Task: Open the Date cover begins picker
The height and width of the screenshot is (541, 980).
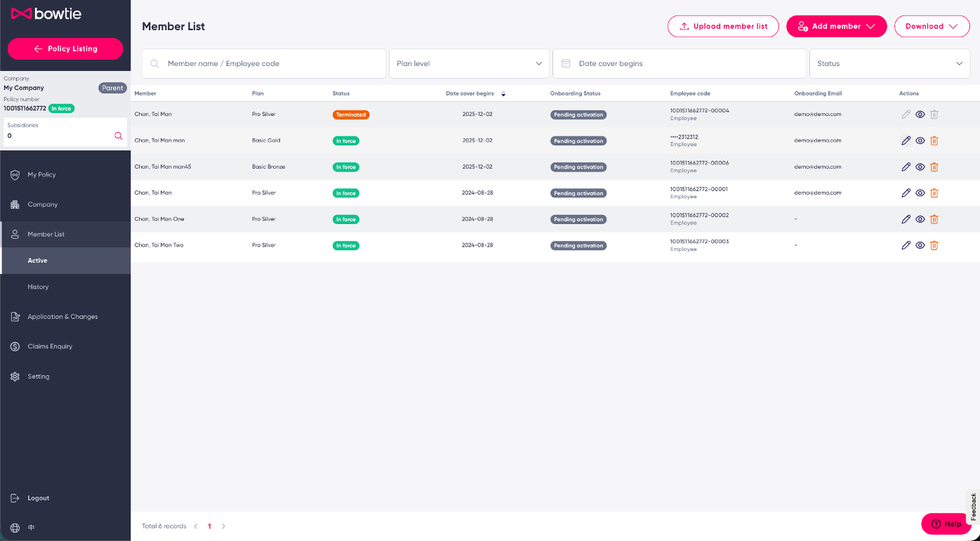Action: 680,63
